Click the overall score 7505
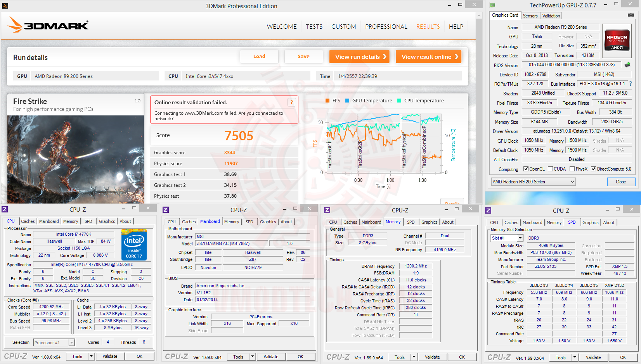The image size is (641, 364). [239, 136]
